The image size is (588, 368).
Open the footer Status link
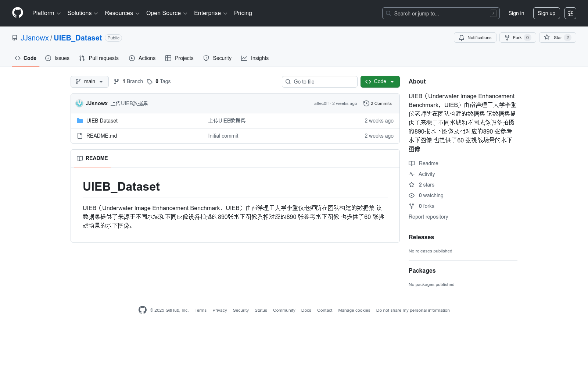[261, 310]
